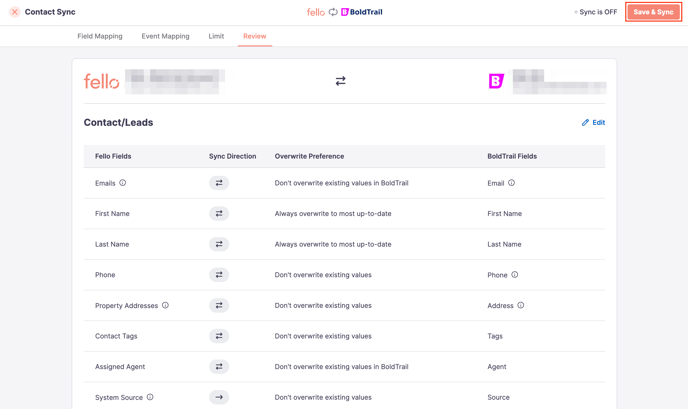Click the Emails field label
The height and width of the screenshot is (409, 688).
coord(105,183)
